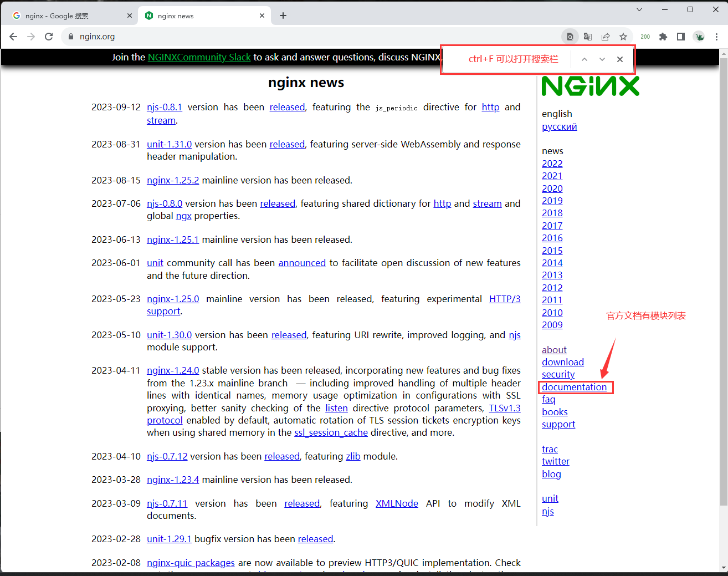Open the blog link

[551, 474]
